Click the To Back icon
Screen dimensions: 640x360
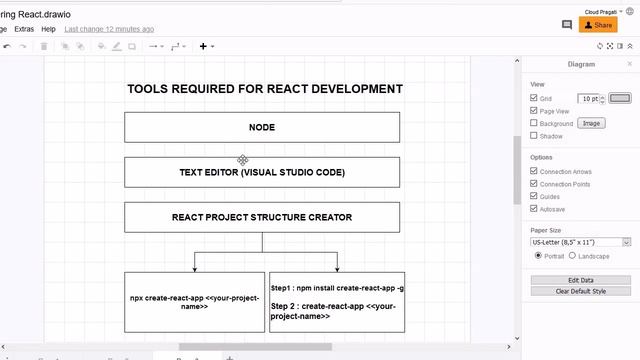(x=80, y=47)
